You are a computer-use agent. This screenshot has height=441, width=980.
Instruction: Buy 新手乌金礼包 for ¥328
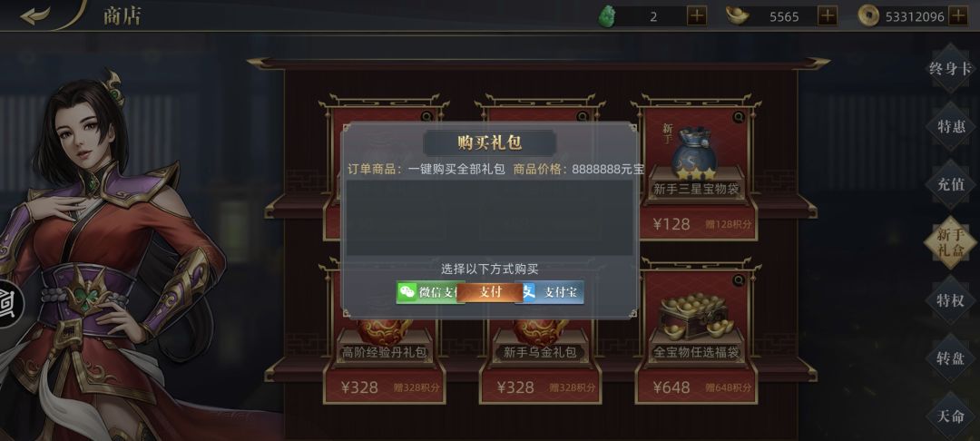click(x=541, y=387)
